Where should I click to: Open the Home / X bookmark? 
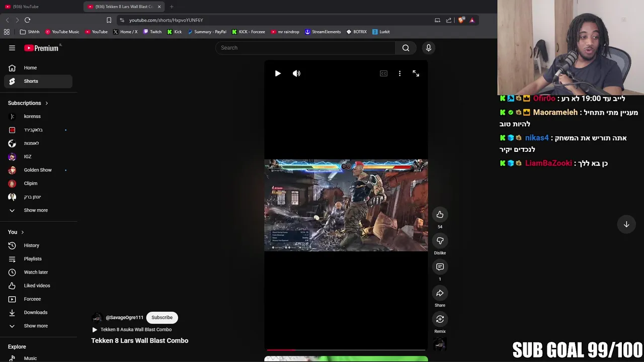pos(125,32)
